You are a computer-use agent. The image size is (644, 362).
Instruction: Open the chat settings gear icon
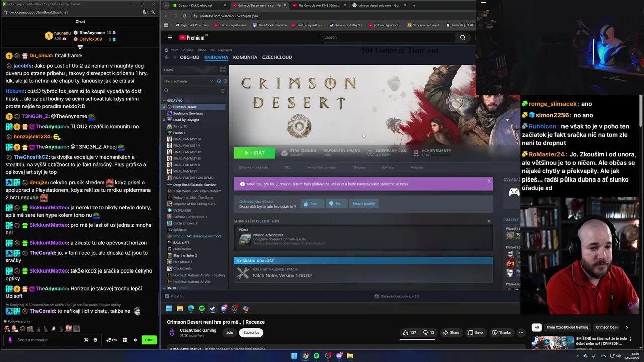coord(135,340)
